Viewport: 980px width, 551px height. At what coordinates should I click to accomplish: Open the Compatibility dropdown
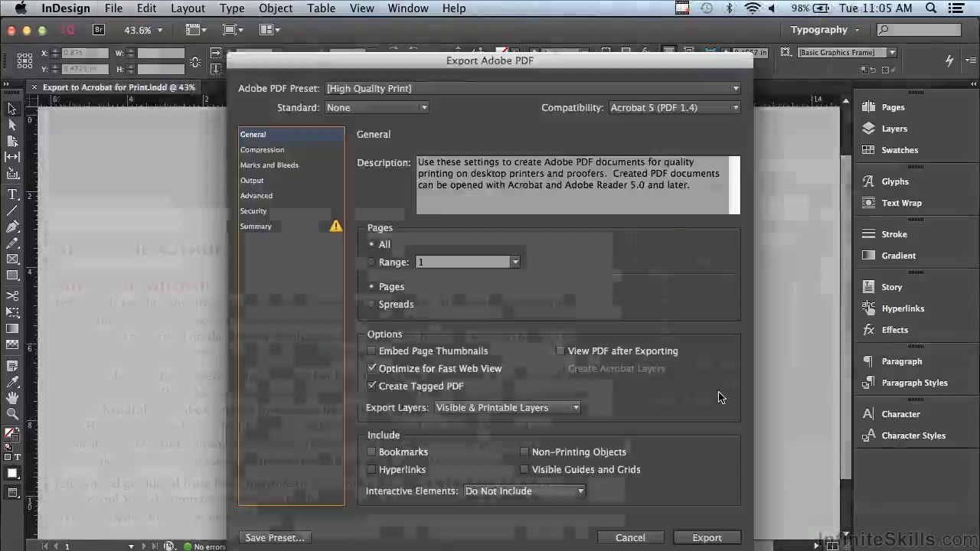click(675, 107)
